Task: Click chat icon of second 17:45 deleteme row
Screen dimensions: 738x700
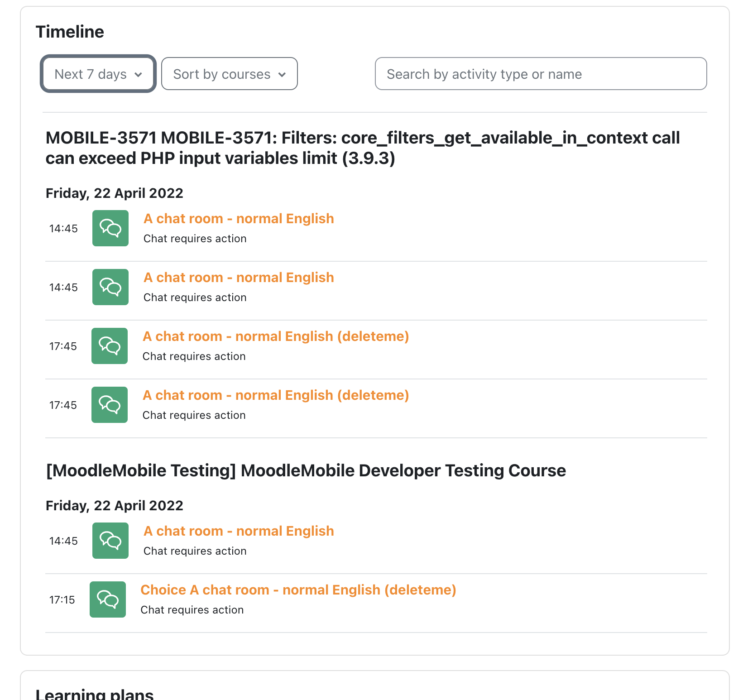Action: click(110, 405)
